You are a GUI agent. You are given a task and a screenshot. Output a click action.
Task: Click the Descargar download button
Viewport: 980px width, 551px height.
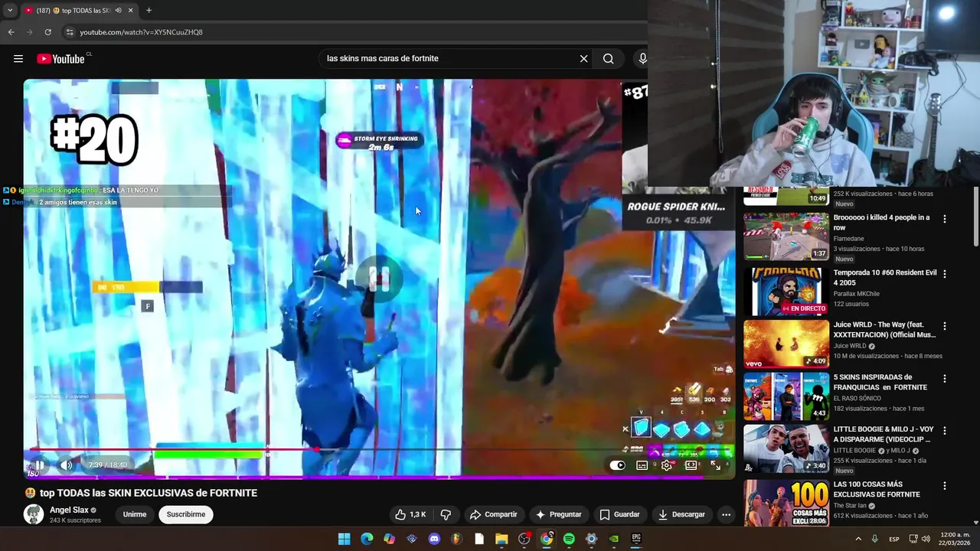[x=681, y=514]
